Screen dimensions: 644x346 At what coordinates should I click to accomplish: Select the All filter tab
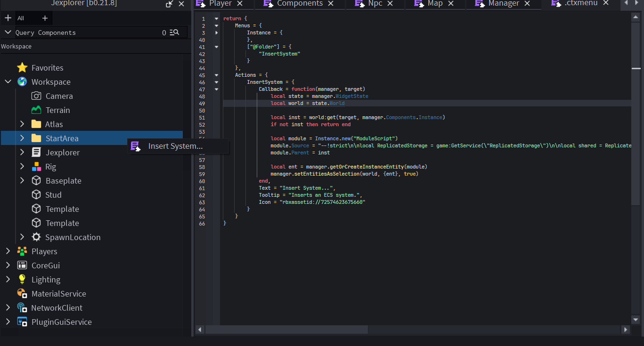click(x=21, y=18)
